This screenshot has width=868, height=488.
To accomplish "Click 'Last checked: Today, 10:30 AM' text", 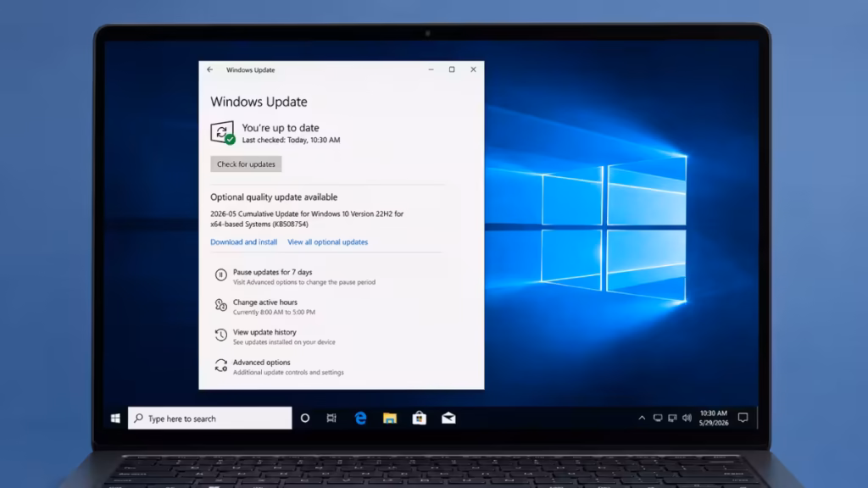I will pos(292,140).
